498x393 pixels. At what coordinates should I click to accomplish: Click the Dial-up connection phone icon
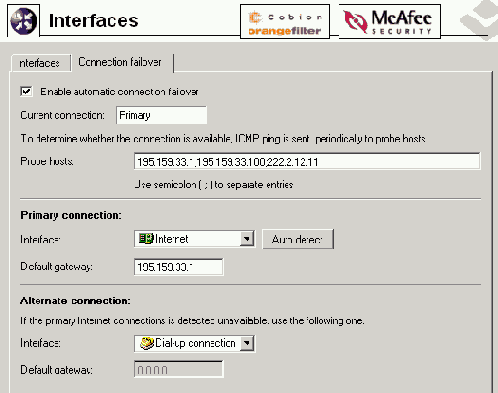click(x=146, y=343)
